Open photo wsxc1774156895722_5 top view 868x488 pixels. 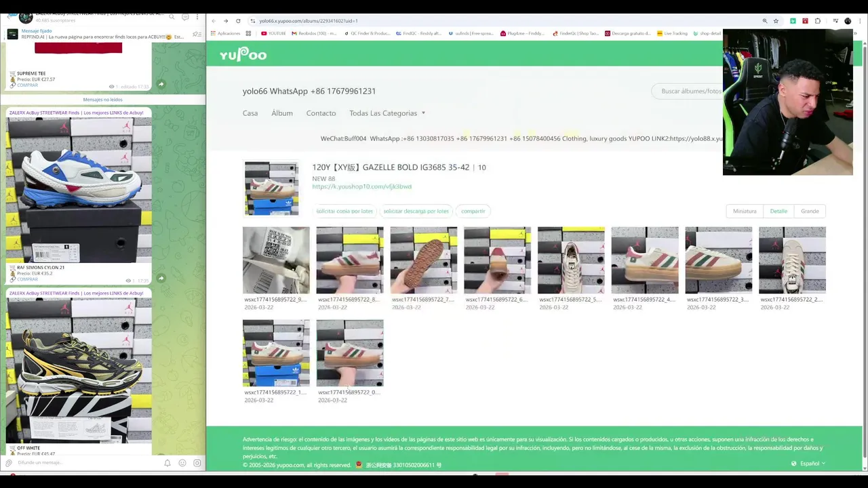pyautogui.click(x=571, y=260)
